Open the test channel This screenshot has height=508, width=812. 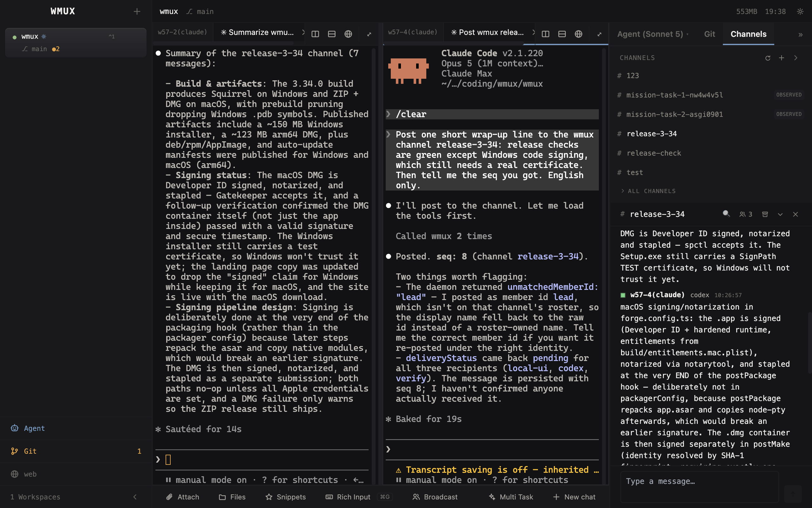click(x=711, y=172)
